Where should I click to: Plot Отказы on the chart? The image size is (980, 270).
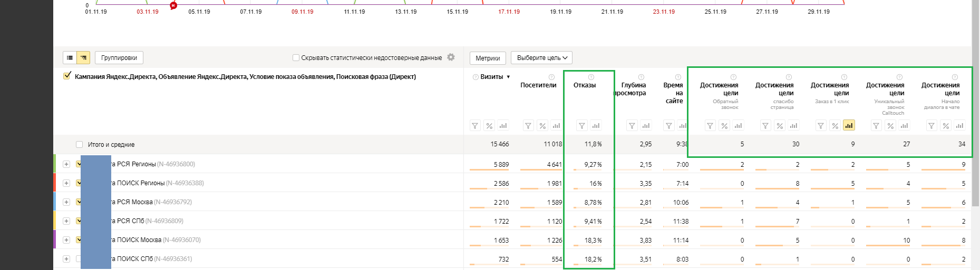[596, 125]
